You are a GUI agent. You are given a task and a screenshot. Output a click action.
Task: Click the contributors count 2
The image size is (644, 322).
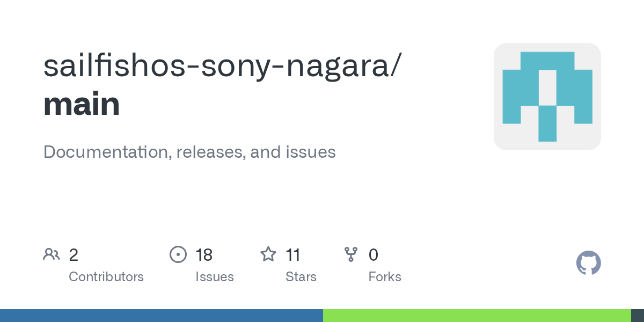coord(74,254)
